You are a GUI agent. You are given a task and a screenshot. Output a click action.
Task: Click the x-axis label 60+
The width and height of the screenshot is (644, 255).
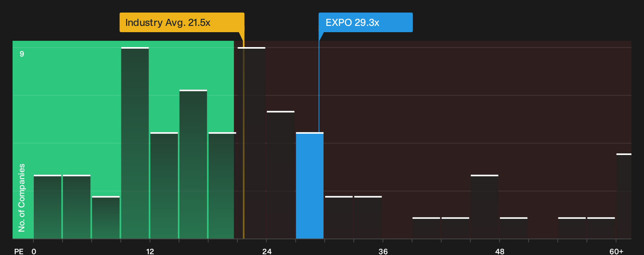(x=617, y=251)
